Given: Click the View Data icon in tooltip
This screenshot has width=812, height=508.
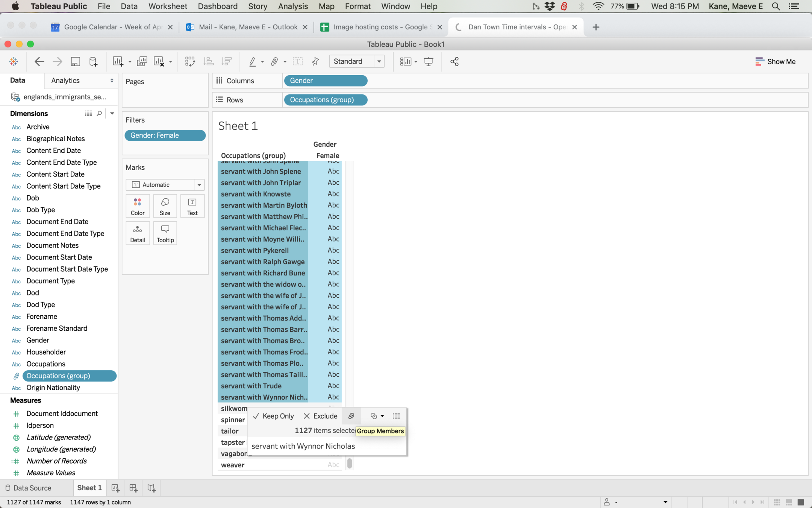Looking at the screenshot, I should [x=396, y=416].
